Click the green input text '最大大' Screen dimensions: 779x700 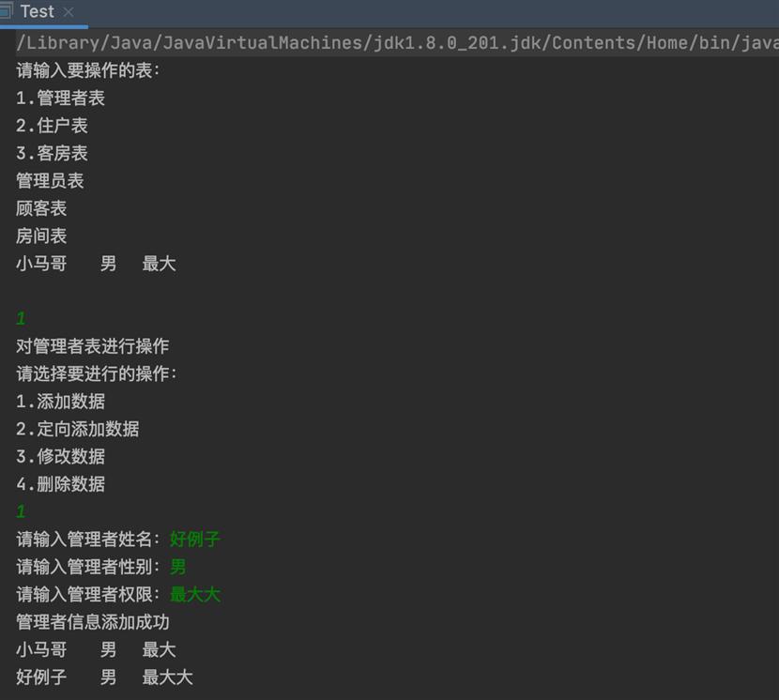[x=195, y=595]
